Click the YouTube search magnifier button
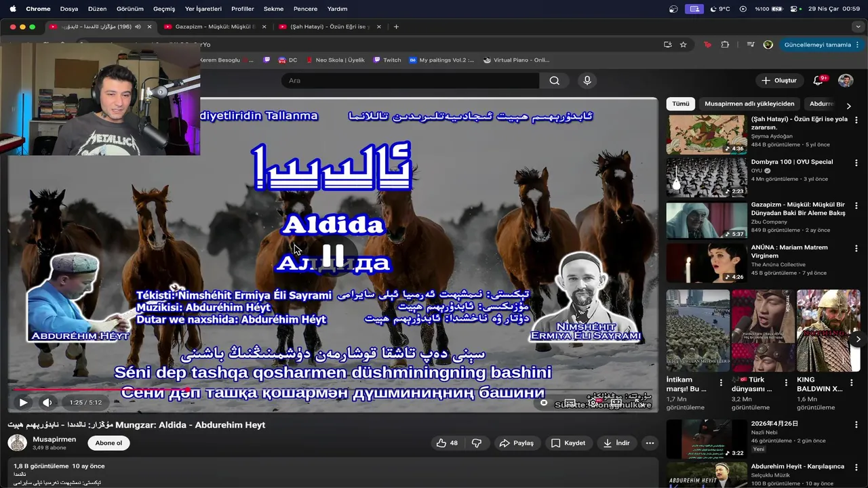The width and height of the screenshot is (868, 488). click(x=554, y=81)
